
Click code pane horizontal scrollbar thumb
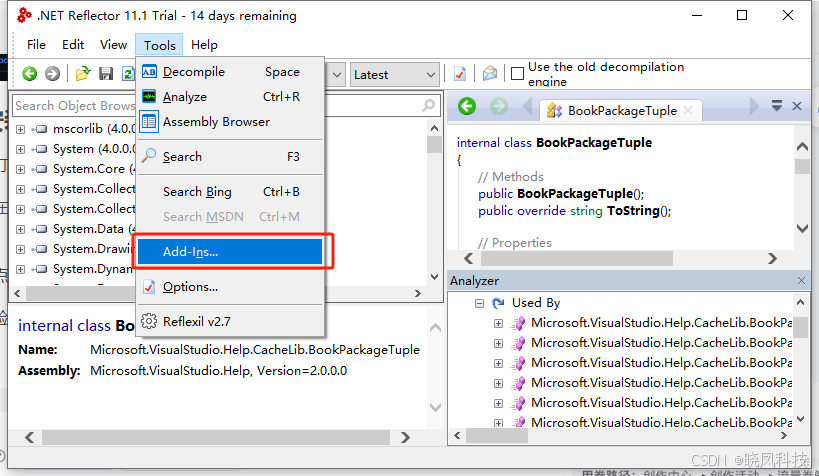[577, 258]
